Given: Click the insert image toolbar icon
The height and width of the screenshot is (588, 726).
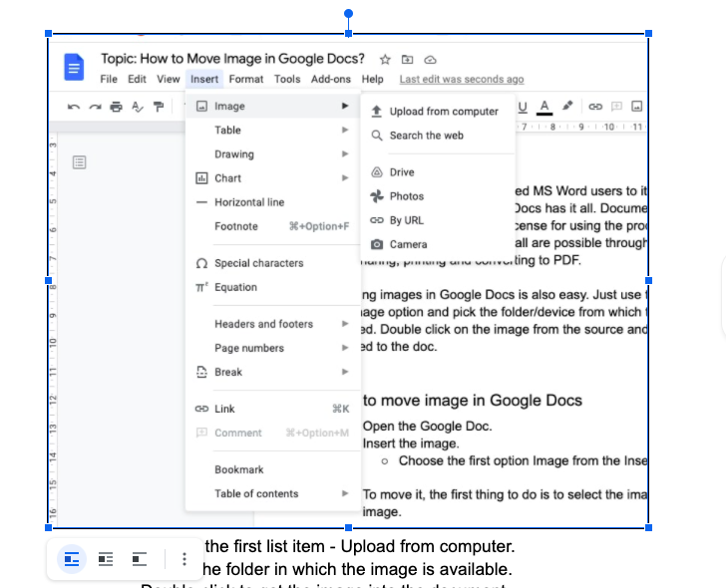Looking at the screenshot, I should [636, 107].
